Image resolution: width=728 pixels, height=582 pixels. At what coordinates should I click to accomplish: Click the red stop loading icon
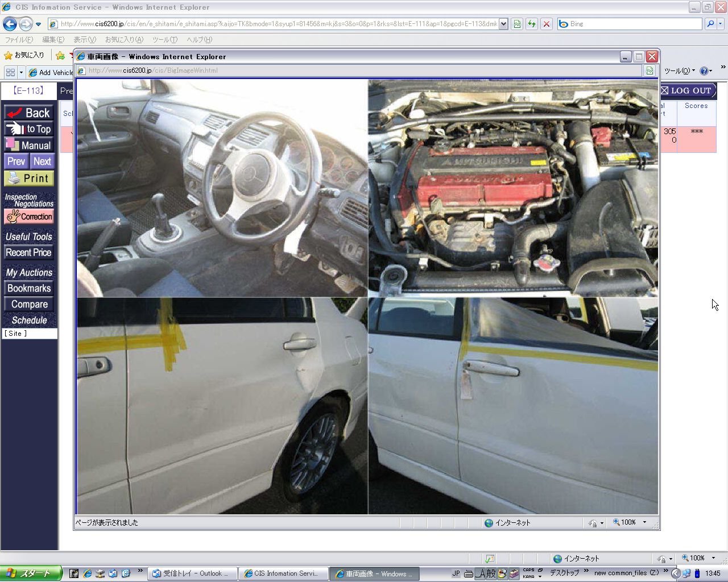pos(547,24)
